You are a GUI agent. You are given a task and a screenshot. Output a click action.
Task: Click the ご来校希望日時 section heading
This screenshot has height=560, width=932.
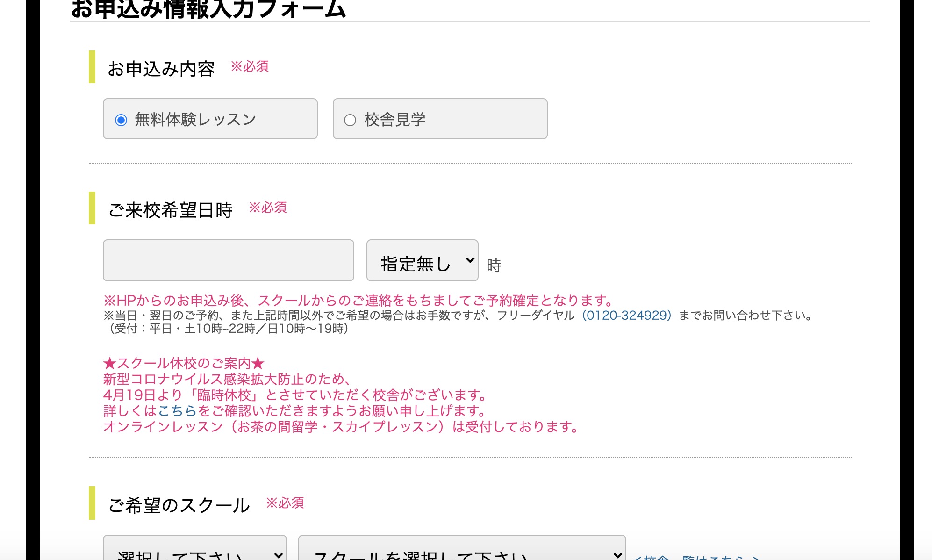tap(170, 210)
